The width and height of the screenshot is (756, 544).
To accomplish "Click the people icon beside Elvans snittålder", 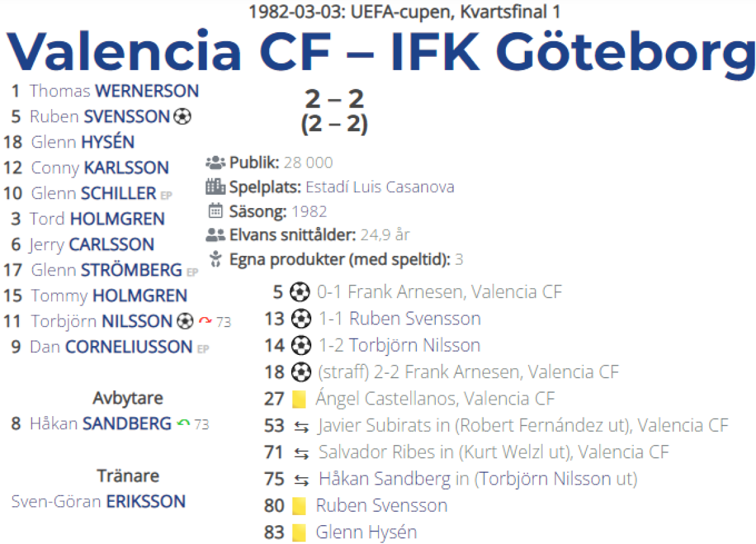I will [x=215, y=236].
